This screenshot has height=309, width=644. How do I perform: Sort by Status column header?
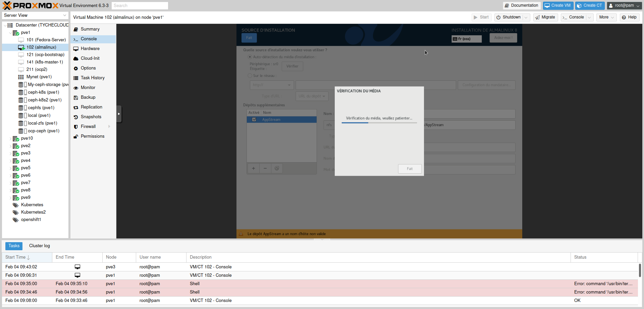604,257
